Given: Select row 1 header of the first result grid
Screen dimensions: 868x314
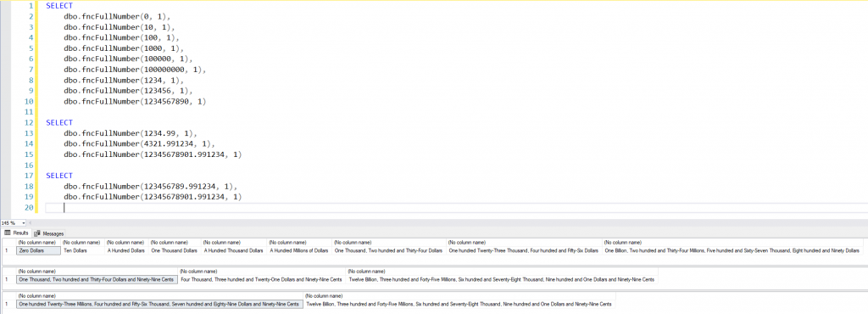Looking at the screenshot, I should click(x=9, y=250).
